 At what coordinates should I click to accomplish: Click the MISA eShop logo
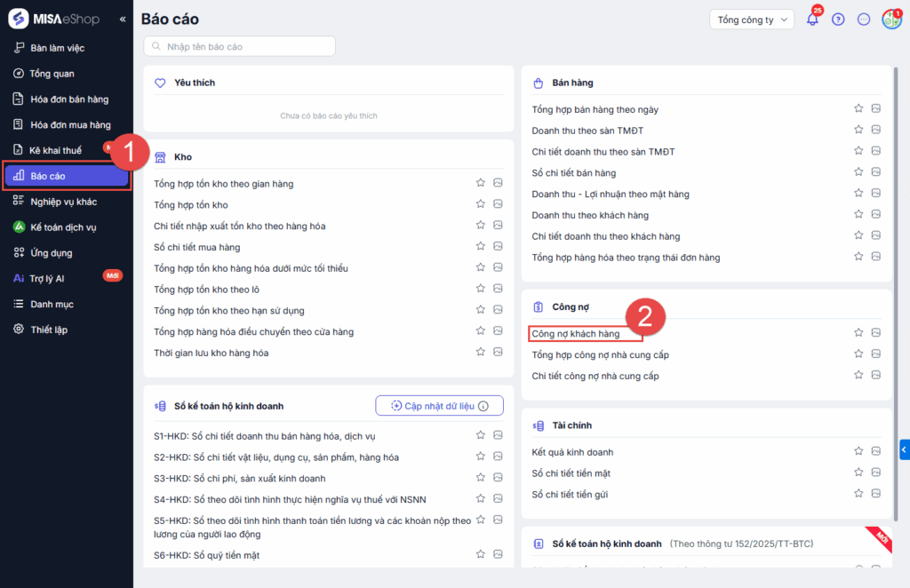tap(53, 19)
